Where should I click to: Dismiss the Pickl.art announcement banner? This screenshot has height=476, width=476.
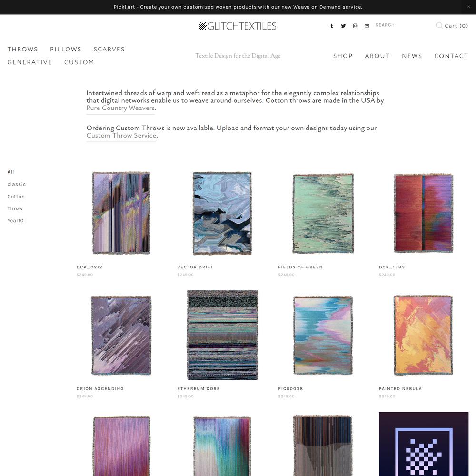pyautogui.click(x=468, y=7)
